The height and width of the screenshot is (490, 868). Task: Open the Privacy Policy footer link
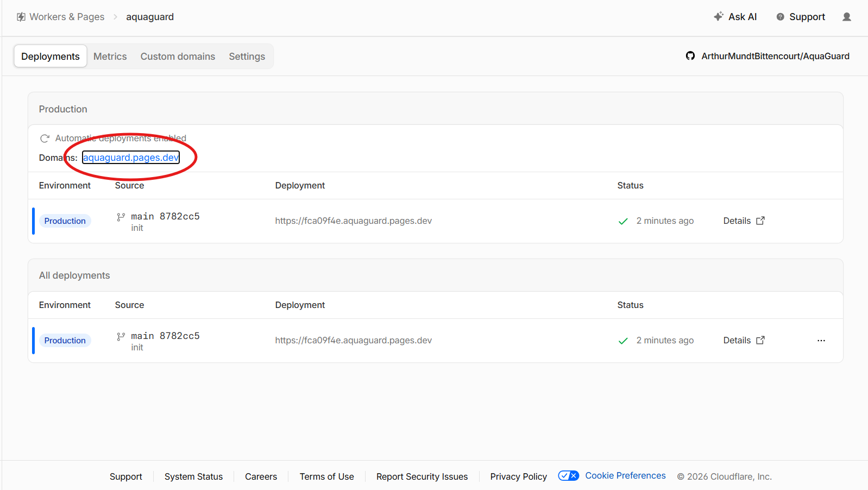click(518, 476)
